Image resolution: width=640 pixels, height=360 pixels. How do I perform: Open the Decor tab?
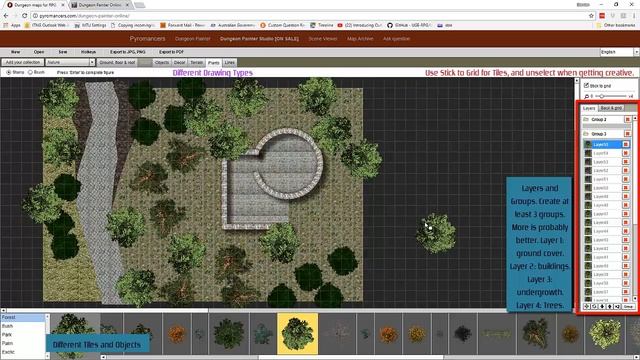pos(180,62)
